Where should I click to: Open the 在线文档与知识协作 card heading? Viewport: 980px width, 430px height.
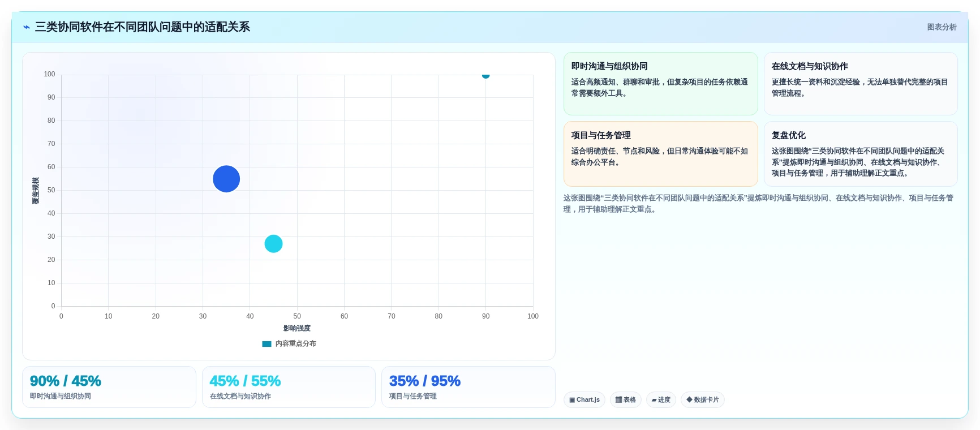pos(810,66)
